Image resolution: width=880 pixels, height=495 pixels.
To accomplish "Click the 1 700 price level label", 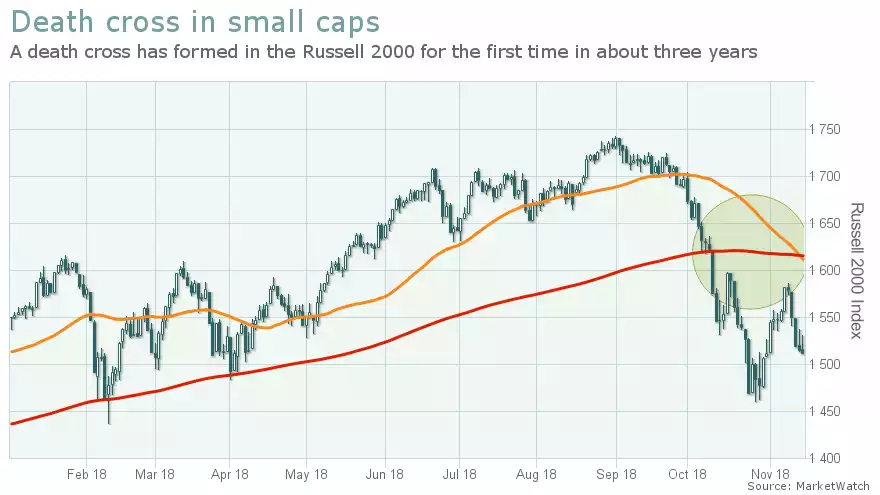I will pos(824,177).
